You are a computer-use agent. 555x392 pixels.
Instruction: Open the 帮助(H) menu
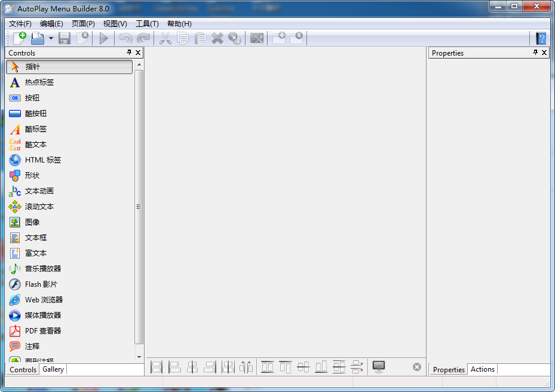(179, 24)
